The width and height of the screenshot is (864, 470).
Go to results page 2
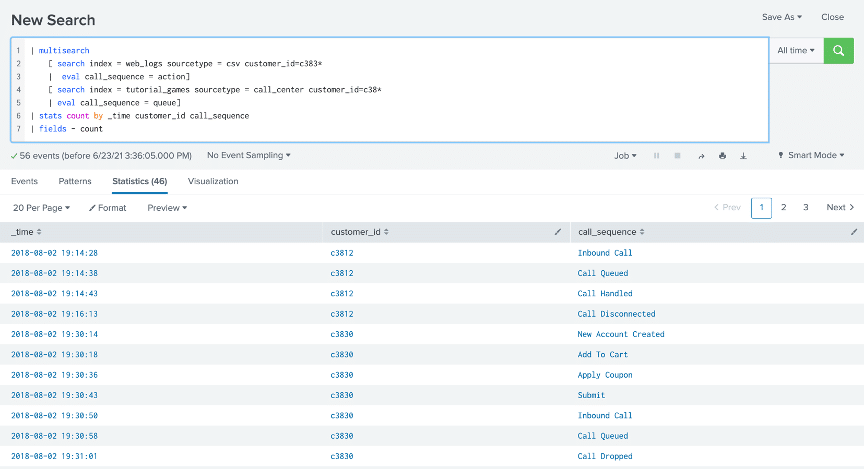784,208
